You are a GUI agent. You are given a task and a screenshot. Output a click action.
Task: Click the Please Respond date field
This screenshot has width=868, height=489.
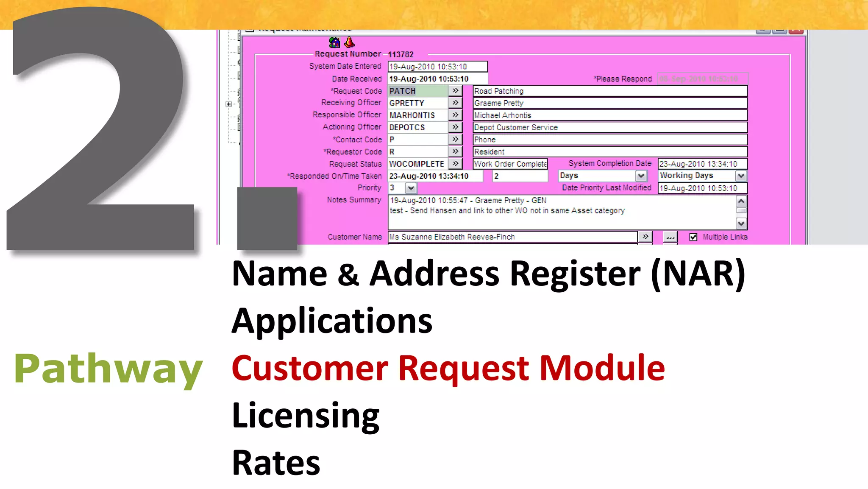coord(702,79)
